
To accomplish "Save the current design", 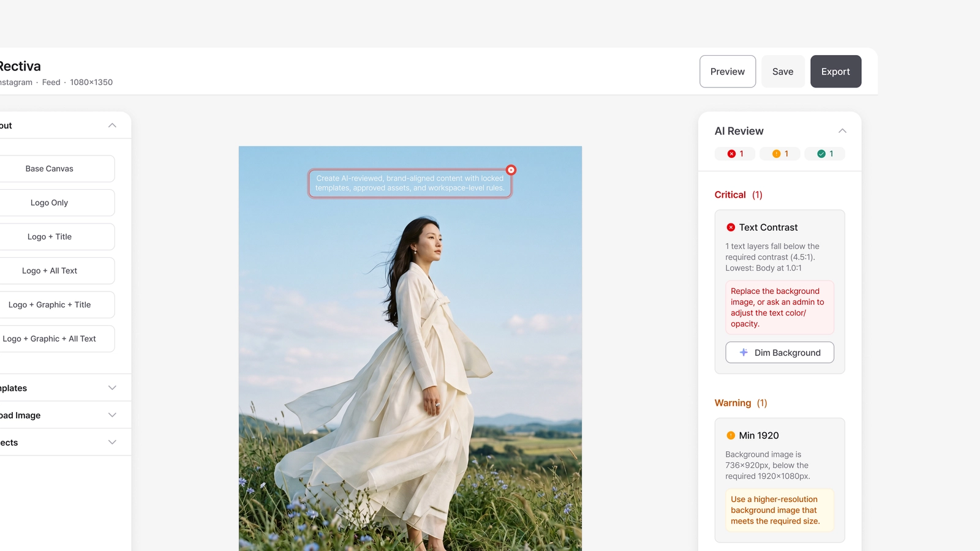I will click(x=783, y=72).
